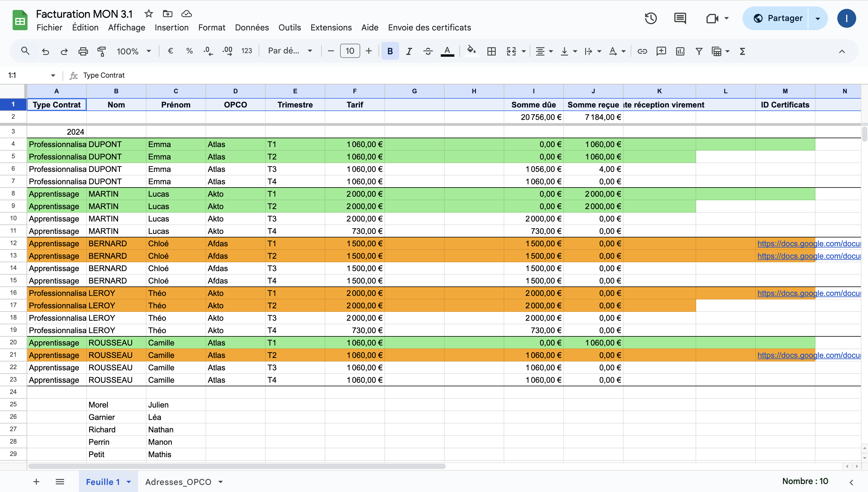Toggle italic formatting button

click(409, 51)
